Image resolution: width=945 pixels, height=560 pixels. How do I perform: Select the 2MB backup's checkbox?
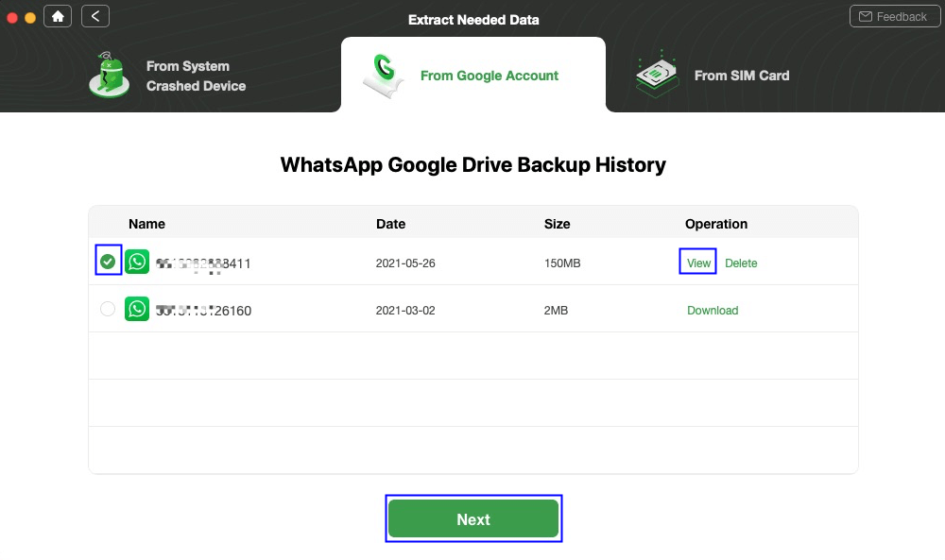point(107,308)
